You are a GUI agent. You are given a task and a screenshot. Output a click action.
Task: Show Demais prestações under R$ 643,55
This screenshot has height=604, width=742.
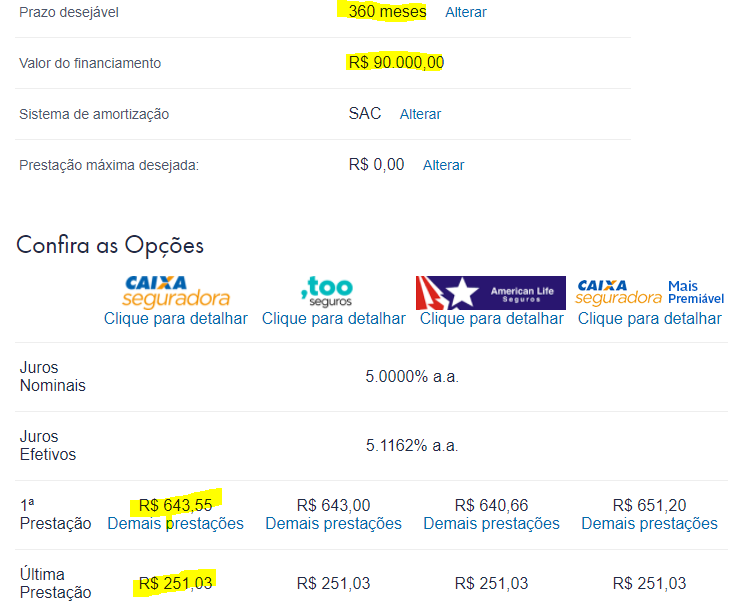(176, 524)
